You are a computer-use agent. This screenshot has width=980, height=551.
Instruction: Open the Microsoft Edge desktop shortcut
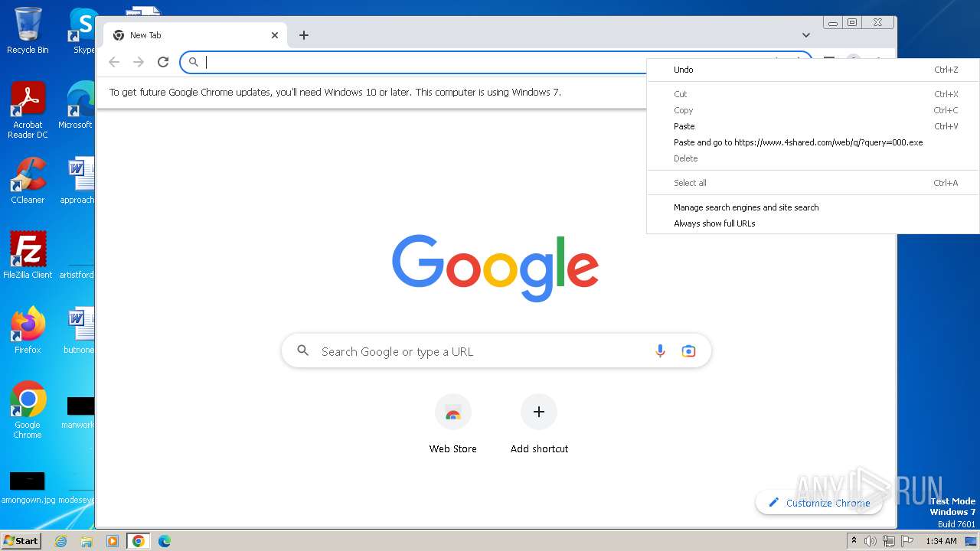point(76,106)
